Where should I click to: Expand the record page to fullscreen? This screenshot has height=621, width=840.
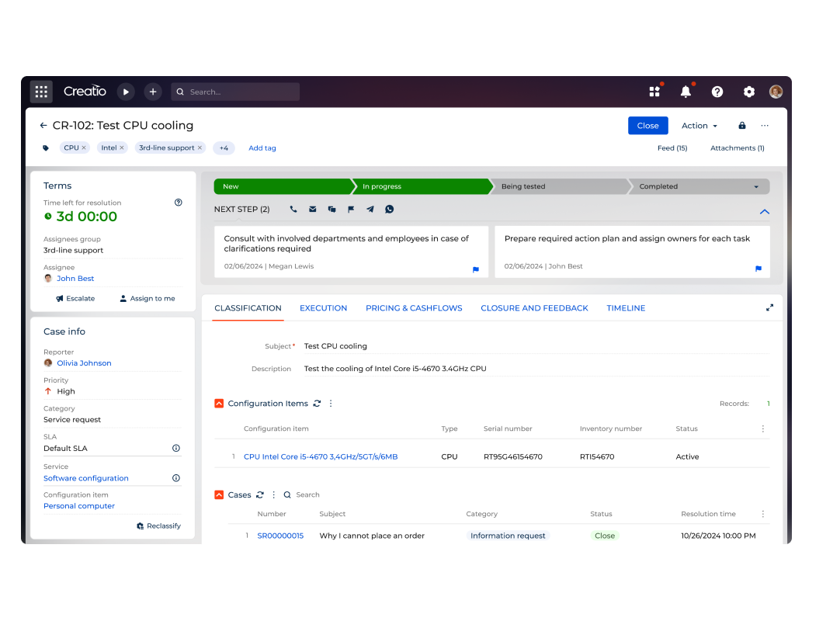[769, 307]
